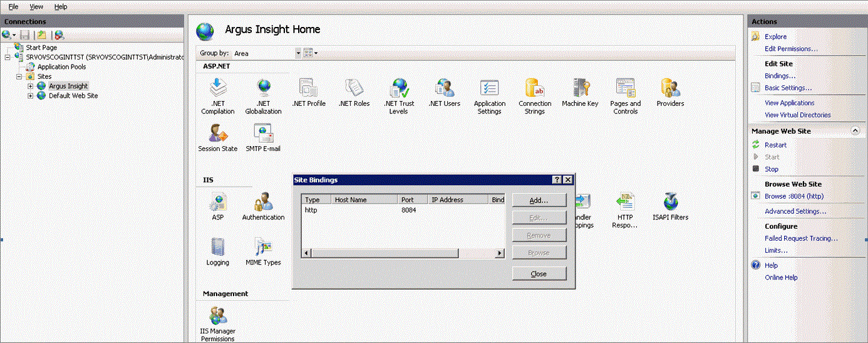Select the http 8084 binding row
Viewport: 868px width, 343px height.
point(403,210)
